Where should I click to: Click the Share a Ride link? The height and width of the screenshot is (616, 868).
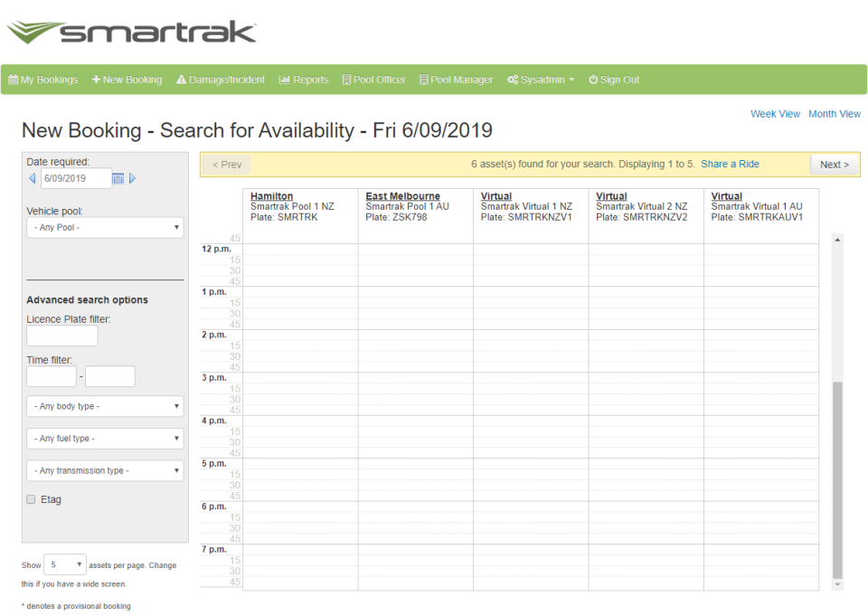[x=730, y=164]
